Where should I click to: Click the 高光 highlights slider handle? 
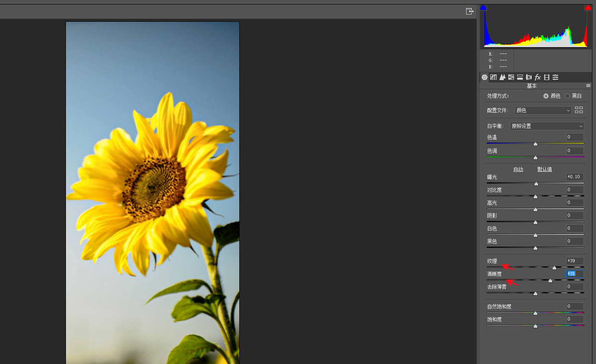pos(535,210)
